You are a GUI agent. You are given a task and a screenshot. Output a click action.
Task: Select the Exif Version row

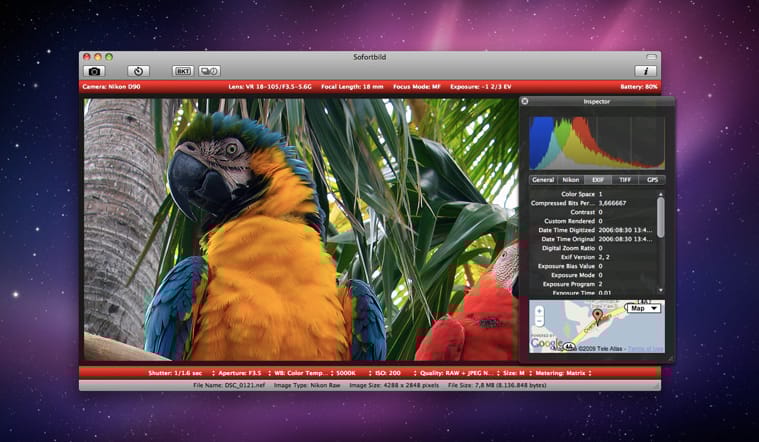tap(593, 257)
